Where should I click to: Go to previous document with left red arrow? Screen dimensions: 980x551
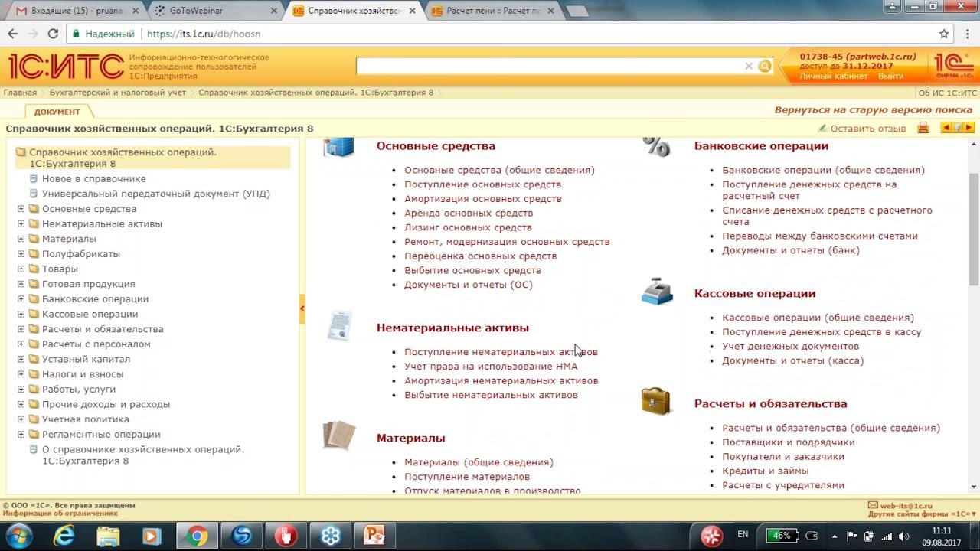[x=946, y=128]
